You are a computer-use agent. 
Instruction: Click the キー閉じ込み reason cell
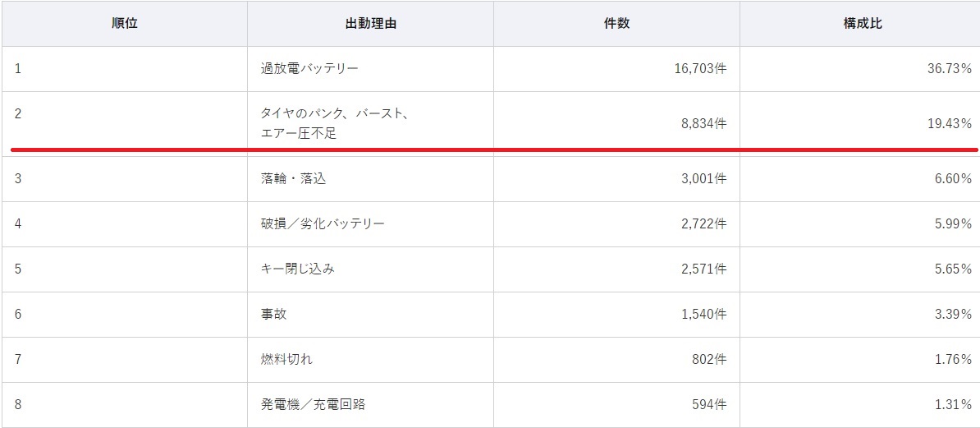point(297,269)
